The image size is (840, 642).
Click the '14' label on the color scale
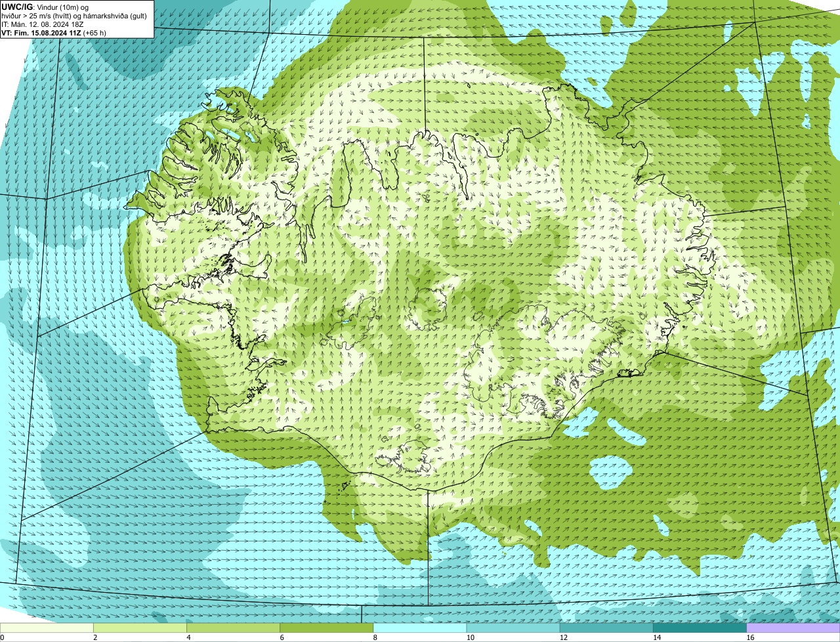click(x=656, y=637)
